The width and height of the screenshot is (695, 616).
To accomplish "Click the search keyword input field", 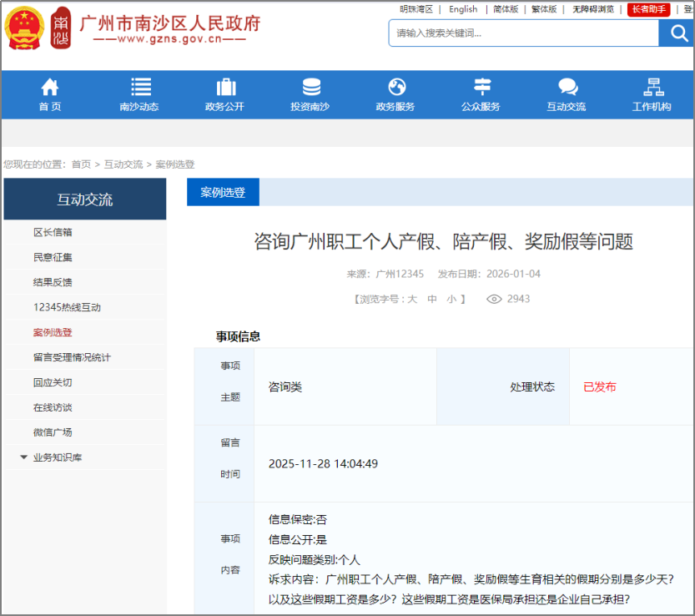I will (x=523, y=33).
